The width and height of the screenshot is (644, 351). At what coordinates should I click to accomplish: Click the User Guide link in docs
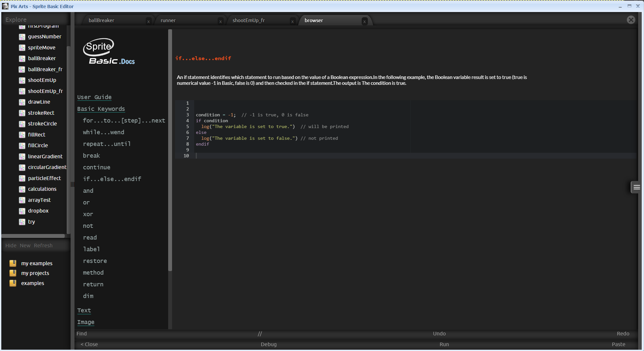[x=94, y=97]
